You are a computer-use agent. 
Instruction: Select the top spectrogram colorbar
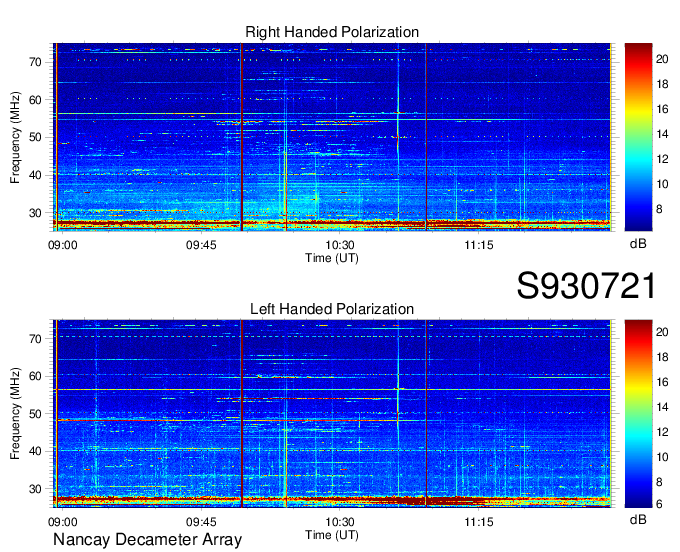coord(638,137)
